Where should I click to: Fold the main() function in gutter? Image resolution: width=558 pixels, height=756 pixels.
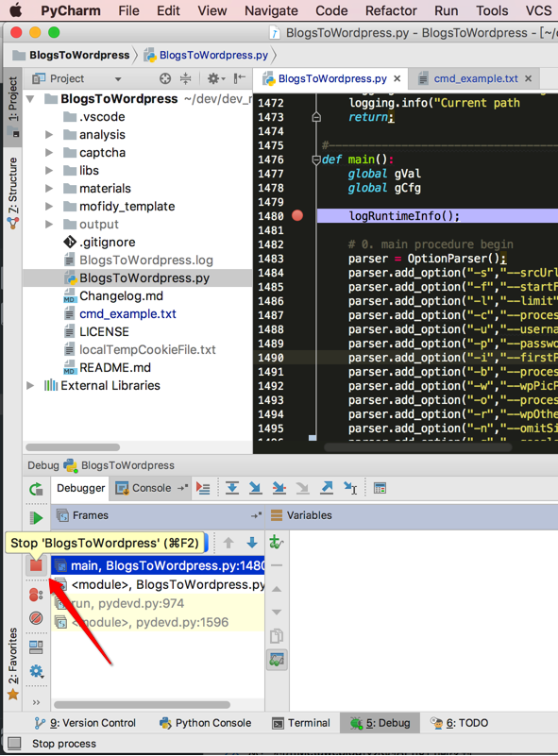coord(316,160)
